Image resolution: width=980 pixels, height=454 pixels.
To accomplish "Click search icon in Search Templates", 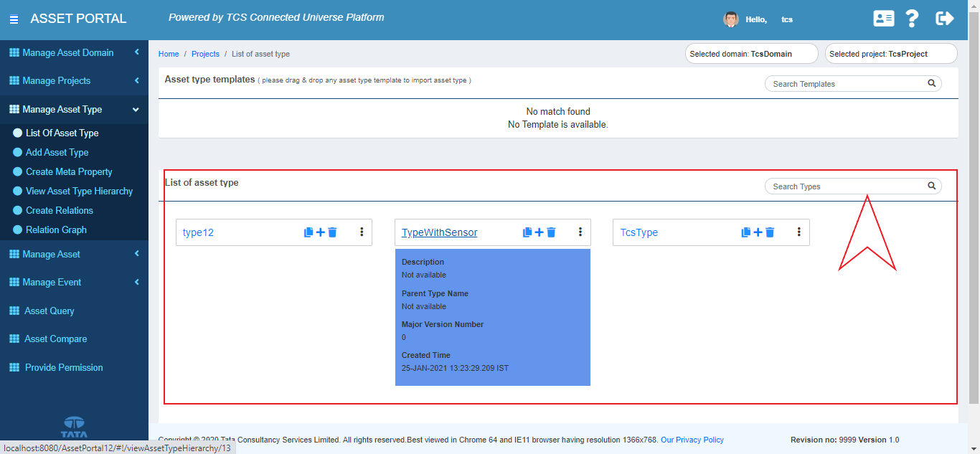I will coord(931,83).
